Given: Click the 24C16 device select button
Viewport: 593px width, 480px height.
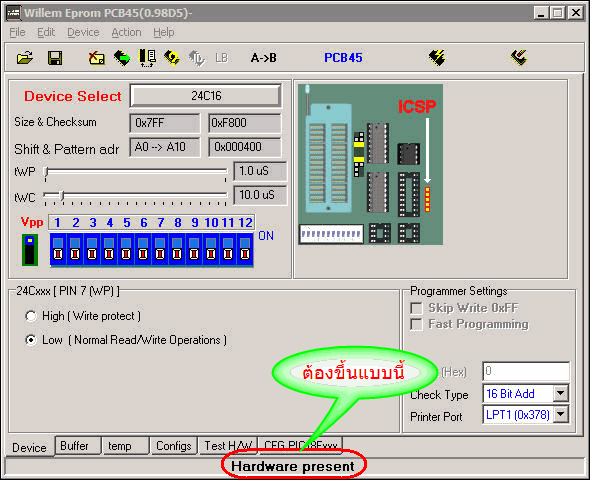Looking at the screenshot, I should 206,96.
